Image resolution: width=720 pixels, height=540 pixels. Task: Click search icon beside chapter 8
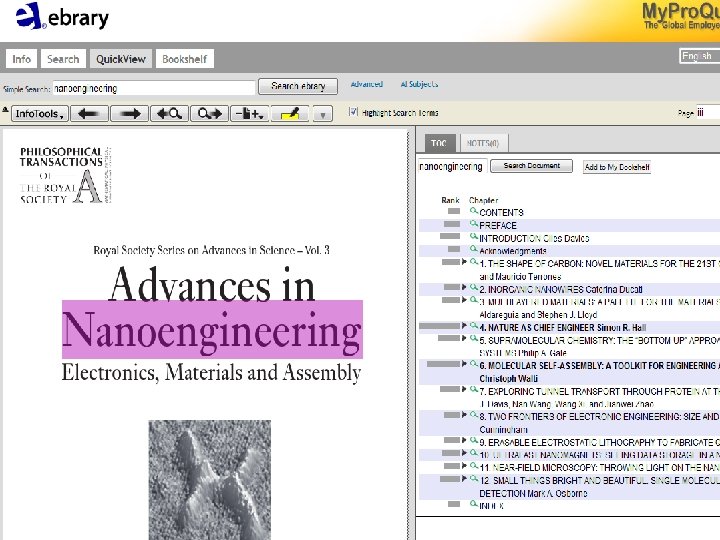click(x=474, y=415)
